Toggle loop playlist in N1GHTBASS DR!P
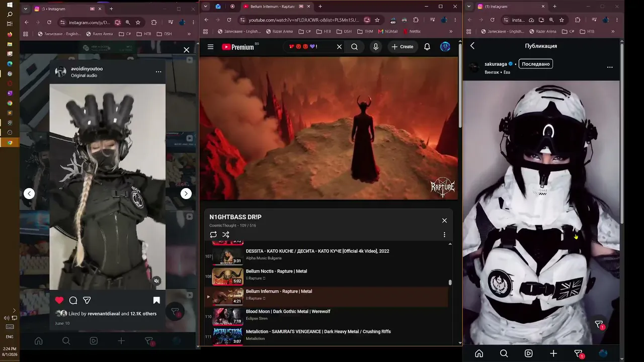The width and height of the screenshot is (644, 362). [x=213, y=235]
